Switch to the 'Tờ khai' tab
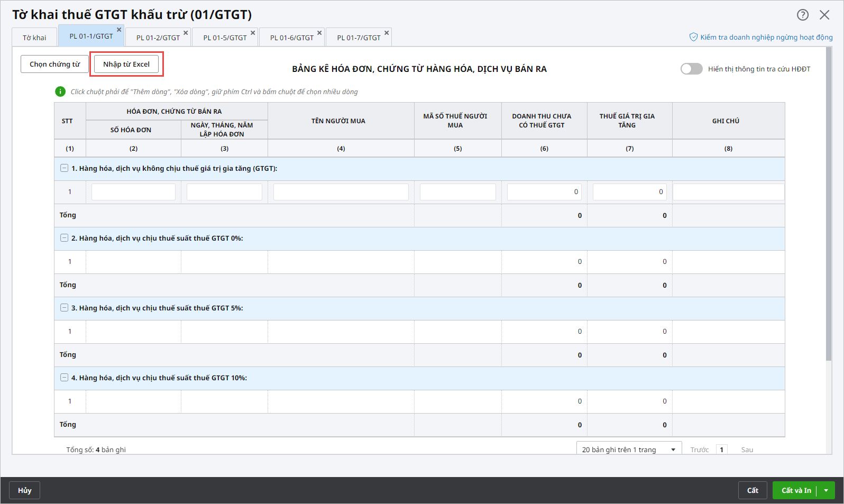This screenshot has height=504, width=844. coord(34,38)
